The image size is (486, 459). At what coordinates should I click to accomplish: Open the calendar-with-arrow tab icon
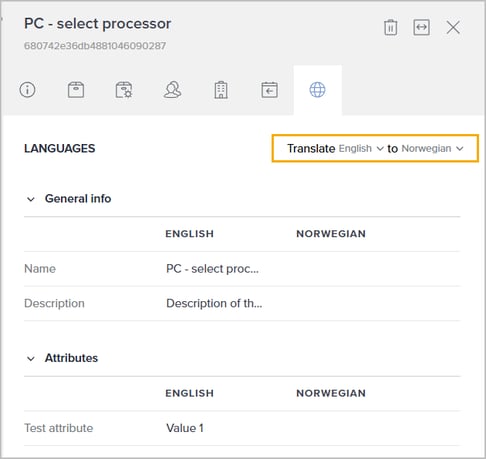pos(269,90)
